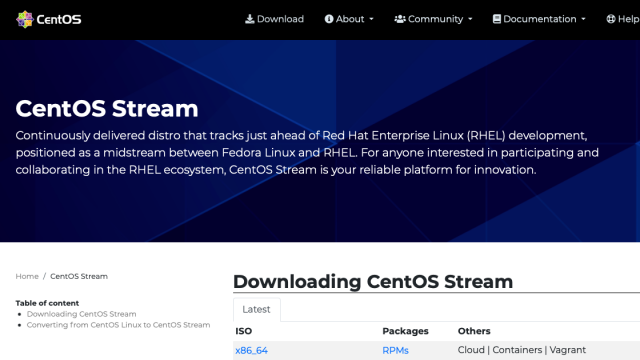Open the Documentation menu label
The image size is (640, 360).
pos(540,19)
